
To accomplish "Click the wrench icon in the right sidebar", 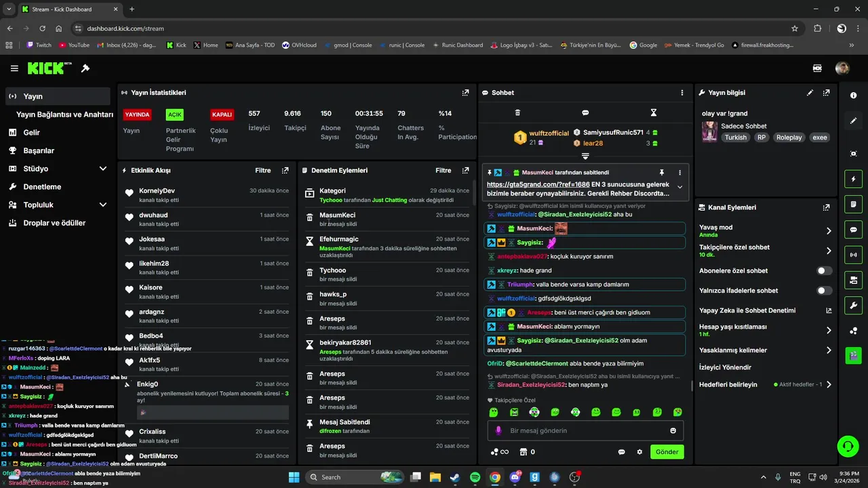I will click(853, 305).
